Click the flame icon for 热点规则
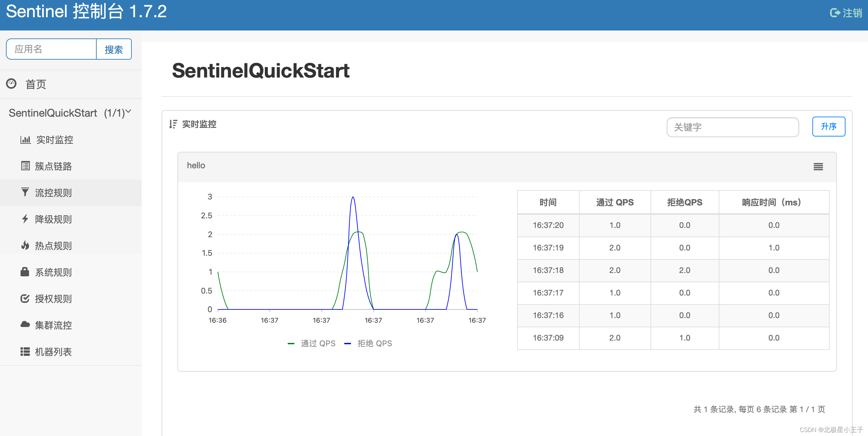 point(25,245)
